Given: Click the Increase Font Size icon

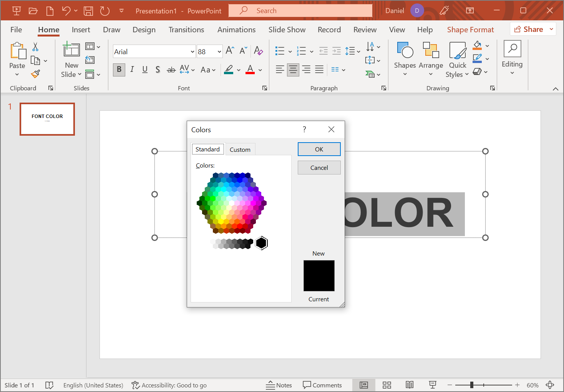Looking at the screenshot, I should [x=229, y=50].
